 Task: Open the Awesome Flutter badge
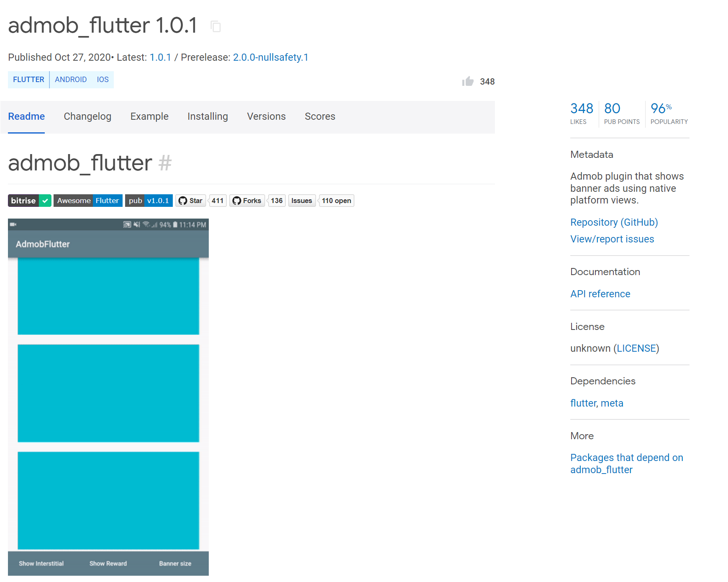coord(88,201)
